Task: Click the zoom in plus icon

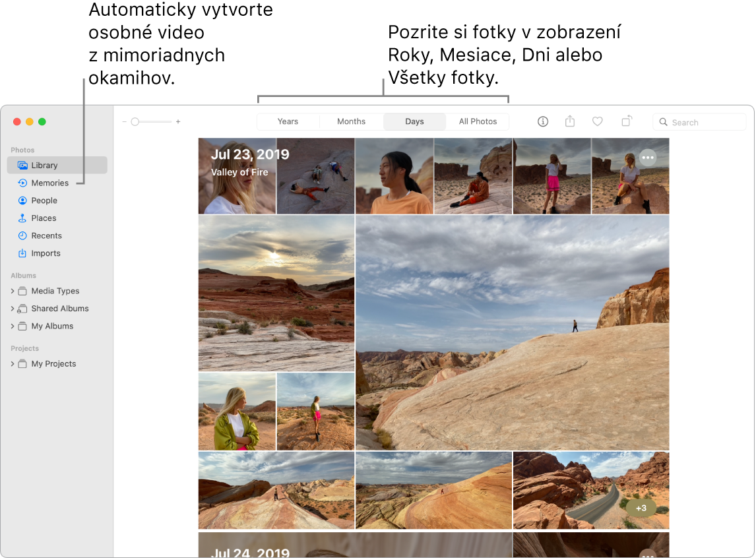Action: pyautogui.click(x=178, y=122)
